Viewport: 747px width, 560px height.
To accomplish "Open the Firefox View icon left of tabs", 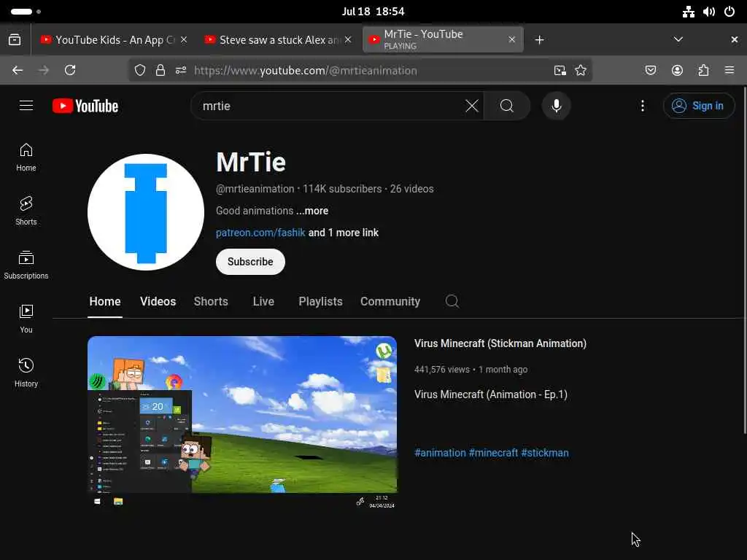I will (15, 39).
